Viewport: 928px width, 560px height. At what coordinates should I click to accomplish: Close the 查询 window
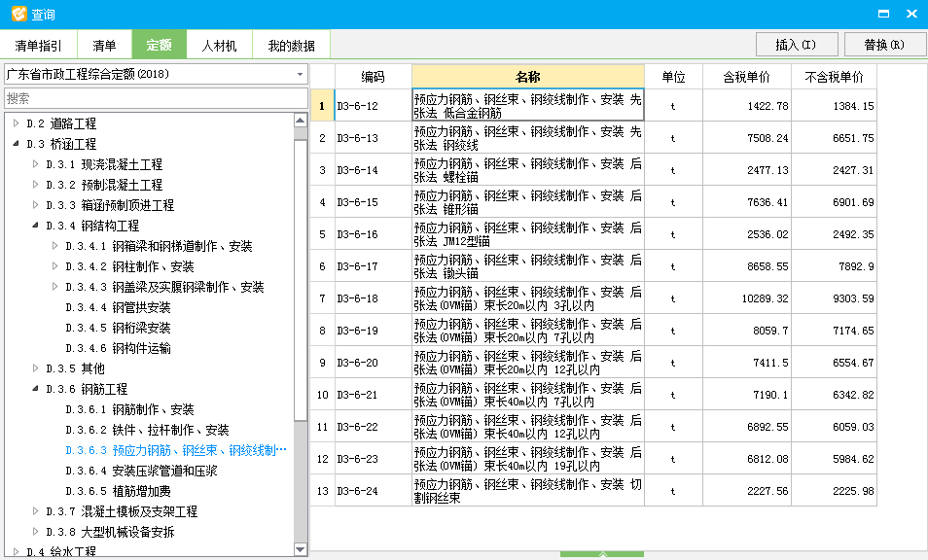point(912,14)
